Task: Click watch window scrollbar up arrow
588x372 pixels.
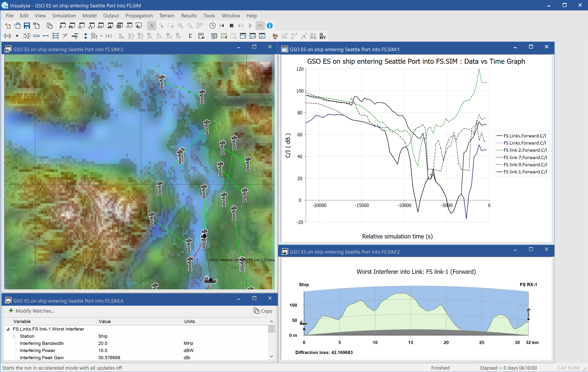Action: click(x=271, y=321)
